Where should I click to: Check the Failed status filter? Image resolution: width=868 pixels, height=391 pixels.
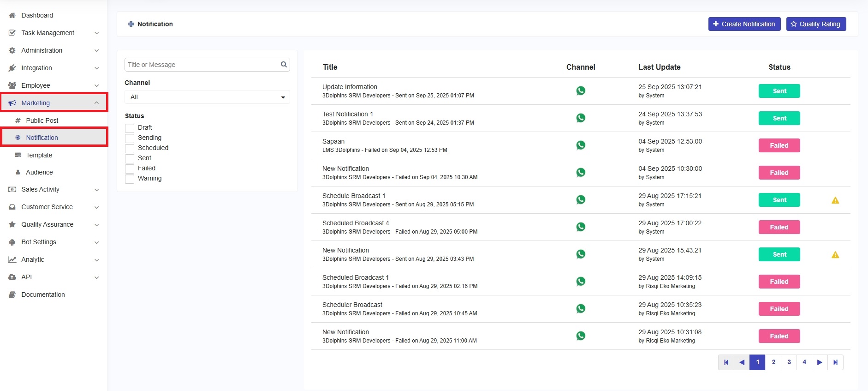(130, 168)
